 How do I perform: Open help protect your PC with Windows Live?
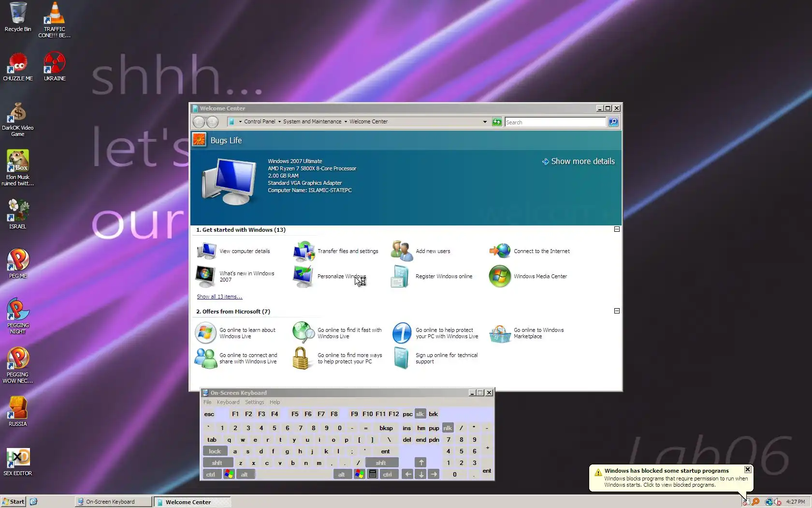402,333
